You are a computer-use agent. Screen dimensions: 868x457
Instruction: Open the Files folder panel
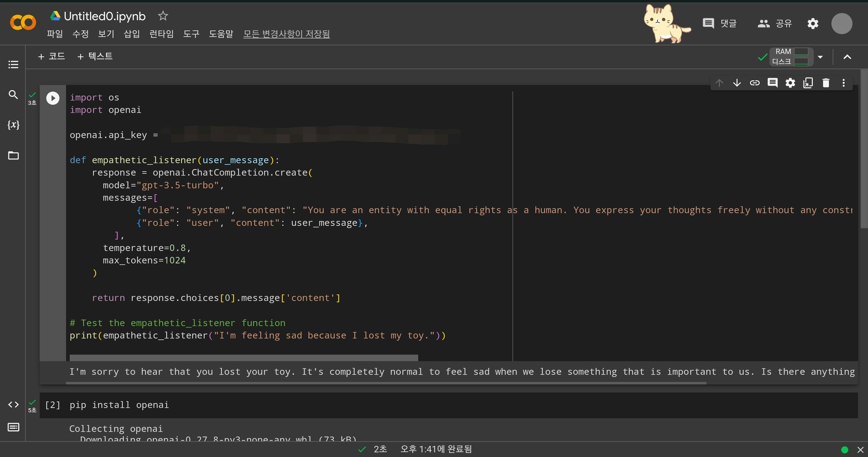(13, 155)
